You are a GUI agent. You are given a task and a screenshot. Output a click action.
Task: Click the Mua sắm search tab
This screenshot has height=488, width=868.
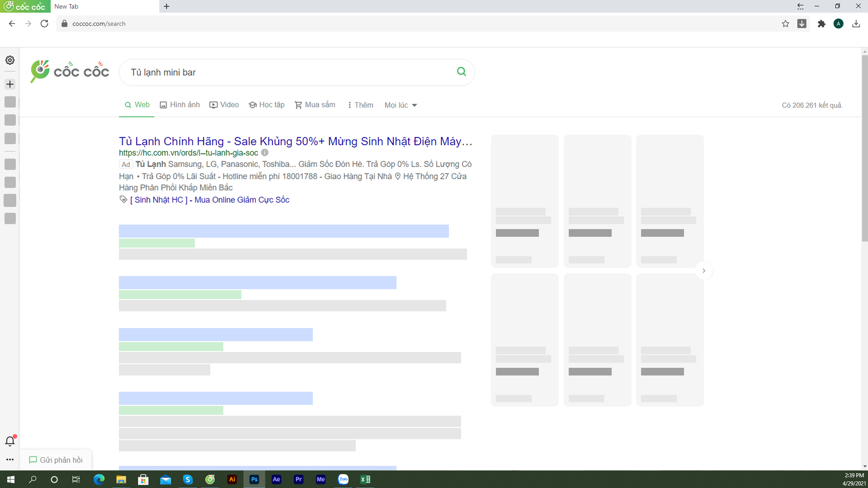[x=314, y=105]
